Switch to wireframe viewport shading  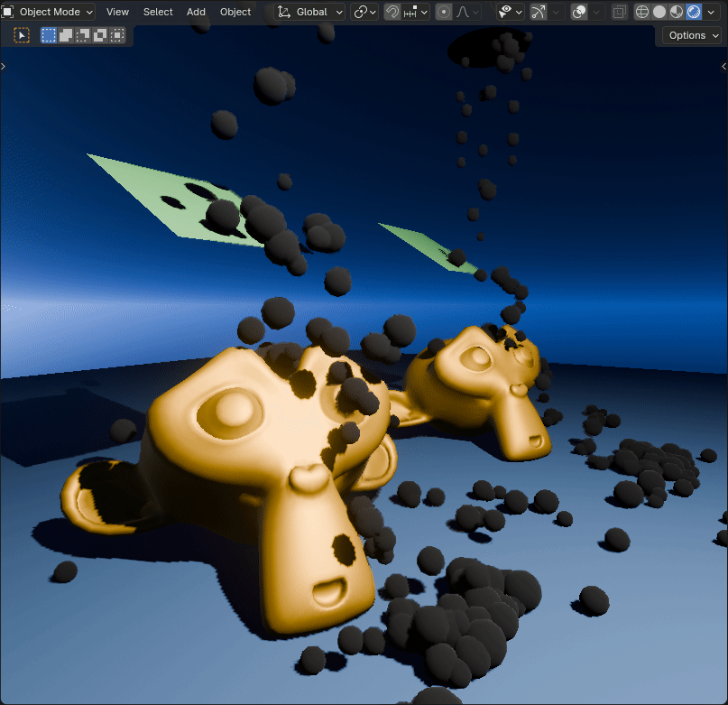point(641,12)
